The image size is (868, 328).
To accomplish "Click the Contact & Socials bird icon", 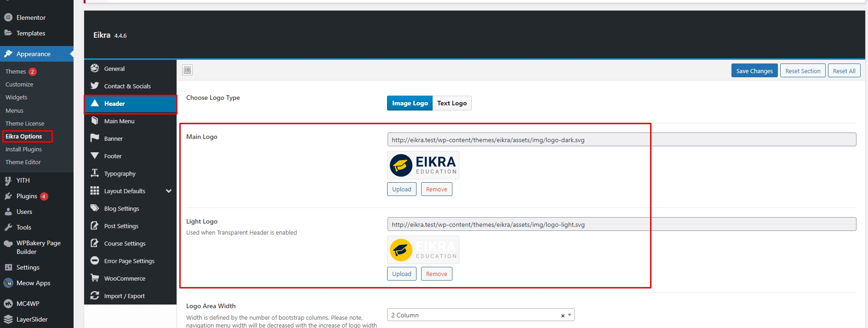I will (x=95, y=86).
